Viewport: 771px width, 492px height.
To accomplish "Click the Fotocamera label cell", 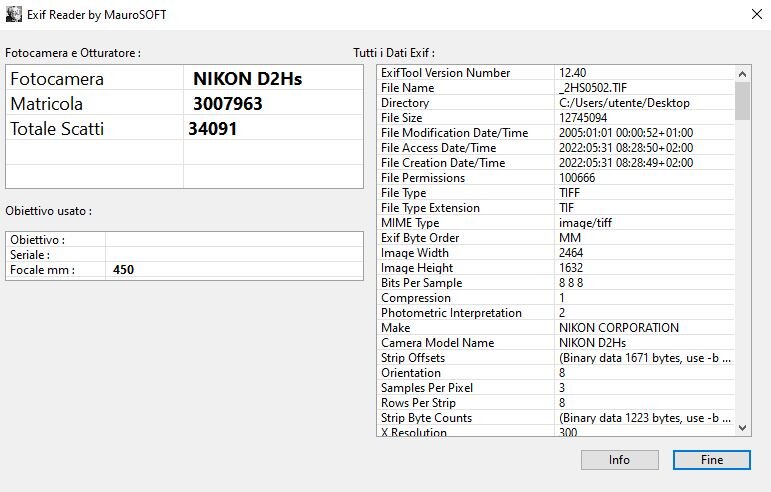I will (x=94, y=78).
